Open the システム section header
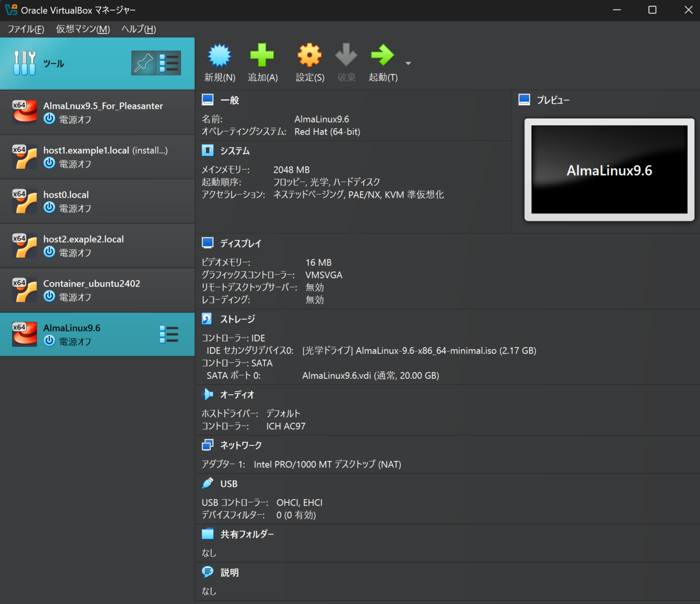Viewport: 700px width, 604px height. pos(235,151)
